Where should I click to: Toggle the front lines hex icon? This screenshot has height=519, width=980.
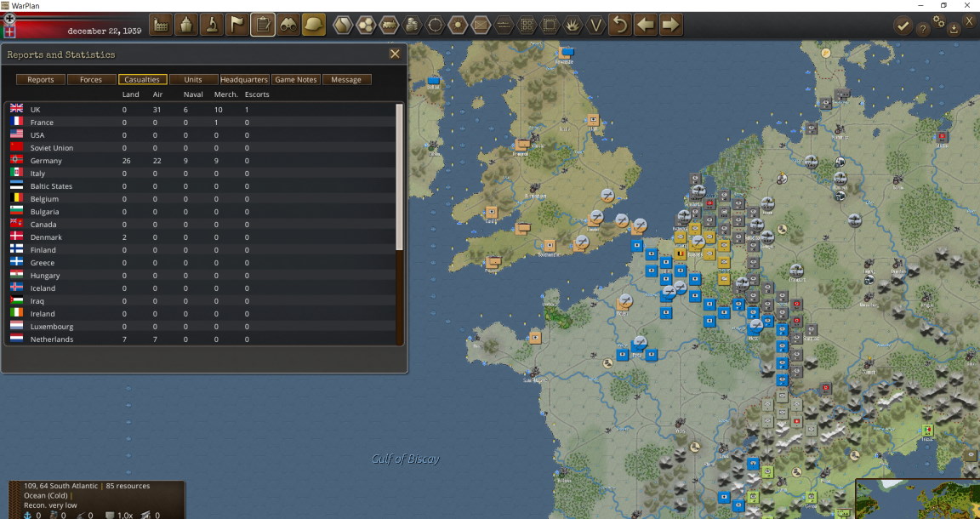pyautogui.click(x=504, y=25)
